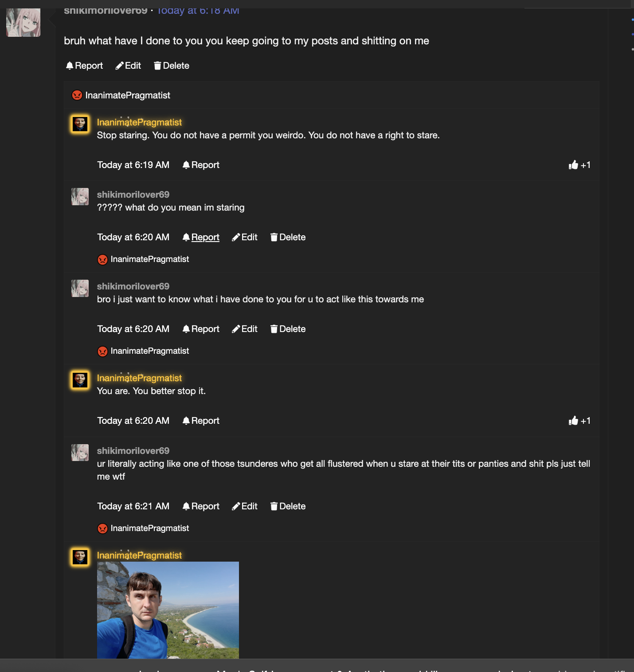The width and height of the screenshot is (634, 672).
Task: Click the 'Today at 6:18 AM' post timestamp
Action: tap(198, 11)
